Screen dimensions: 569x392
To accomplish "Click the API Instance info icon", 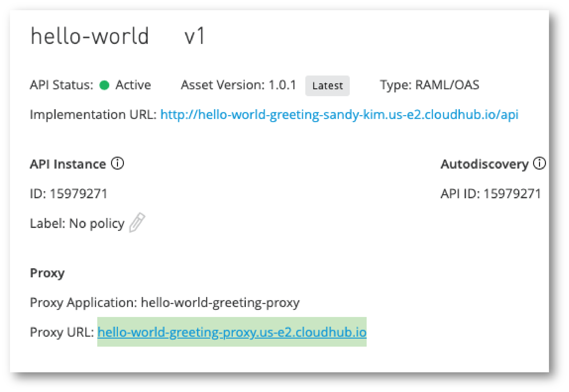I will tap(117, 164).
